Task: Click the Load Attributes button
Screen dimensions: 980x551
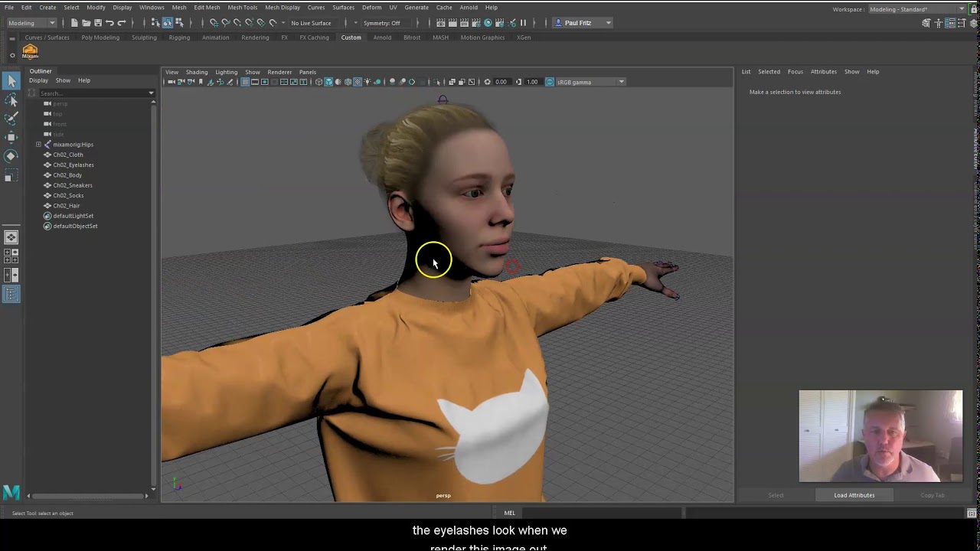Action: 854,495
